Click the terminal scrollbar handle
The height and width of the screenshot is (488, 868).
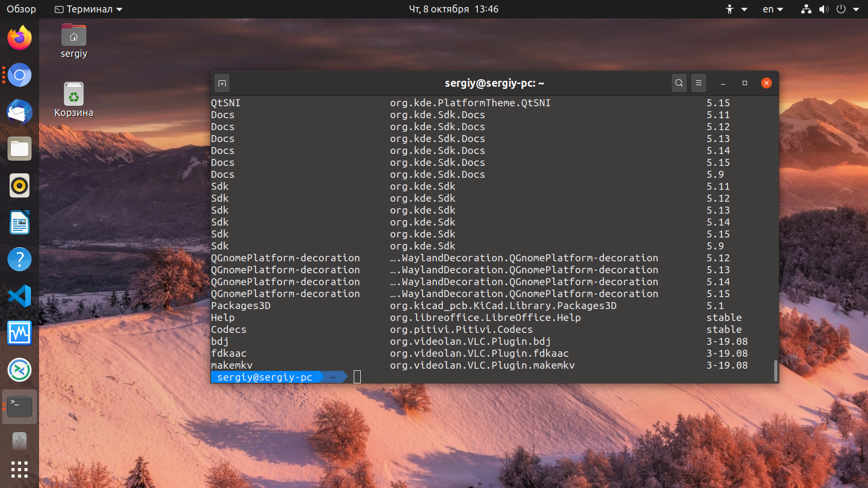[x=775, y=371]
